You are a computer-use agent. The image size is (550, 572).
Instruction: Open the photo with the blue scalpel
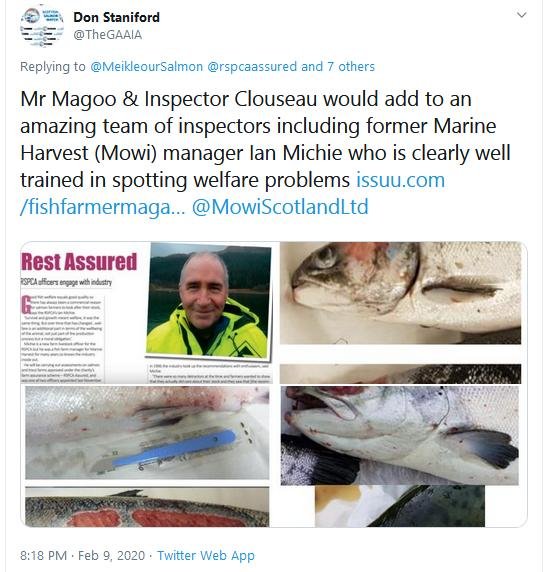[x=147, y=433]
